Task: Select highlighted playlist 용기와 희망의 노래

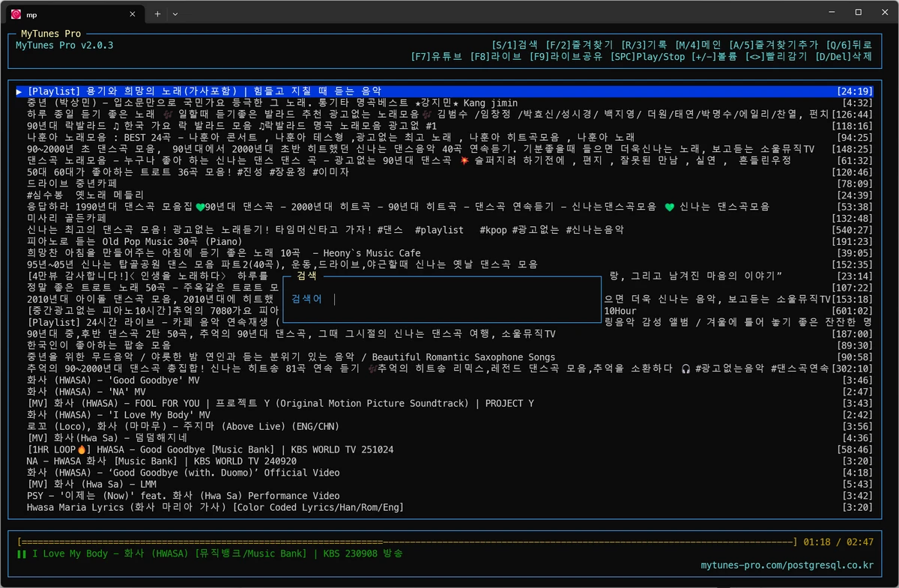Action: pyautogui.click(x=444, y=91)
